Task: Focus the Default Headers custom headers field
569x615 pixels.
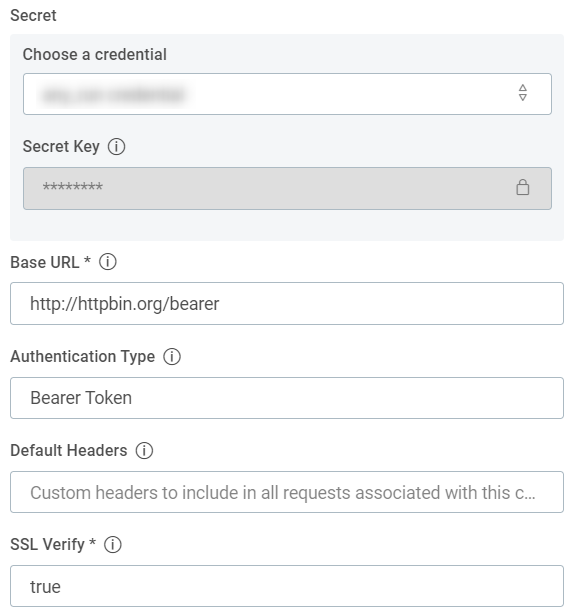Action: [x=287, y=492]
